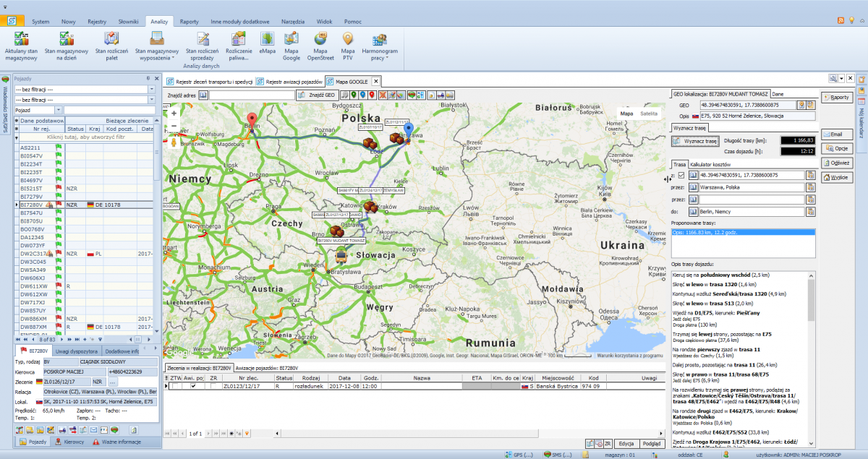Select proposed route 'Opis: 1166.83 km'
Image resolution: width=868 pixels, height=459 pixels.
[743, 233]
